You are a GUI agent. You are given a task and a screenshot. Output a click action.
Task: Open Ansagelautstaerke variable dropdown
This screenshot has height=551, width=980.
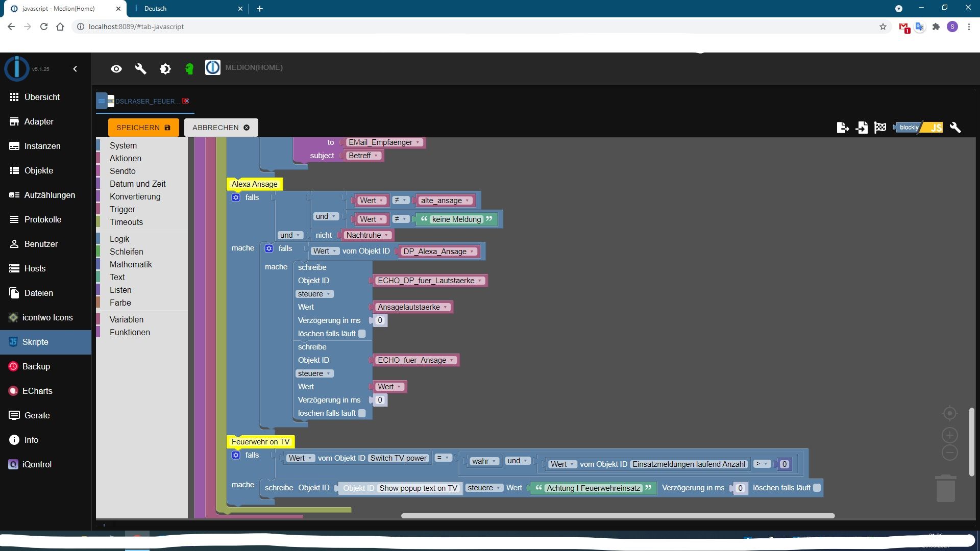tap(446, 307)
